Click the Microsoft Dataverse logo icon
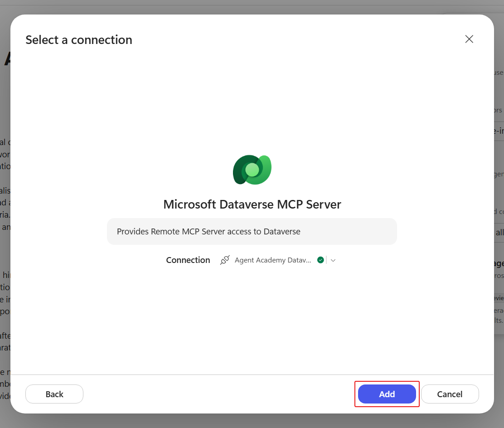The height and width of the screenshot is (428, 504). coord(252,170)
